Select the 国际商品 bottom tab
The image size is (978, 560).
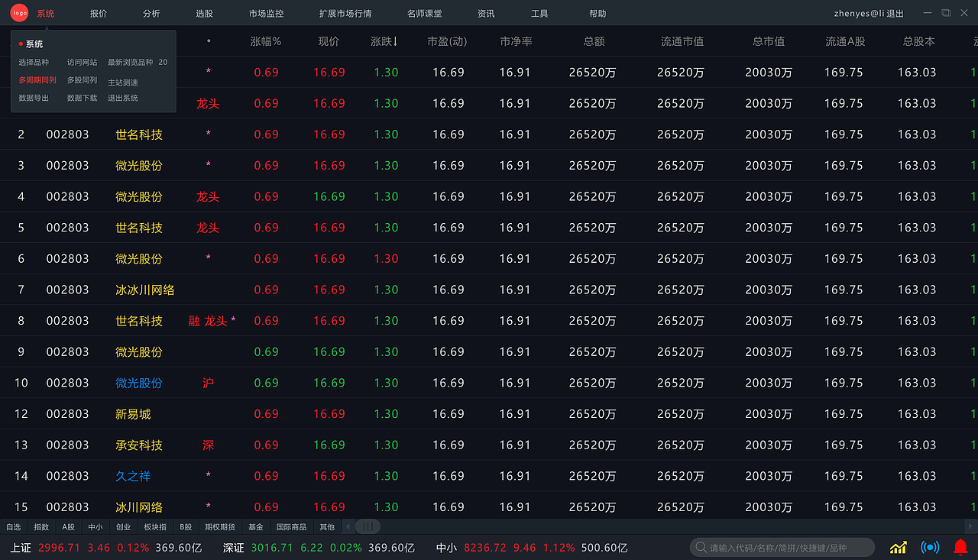[x=291, y=527]
